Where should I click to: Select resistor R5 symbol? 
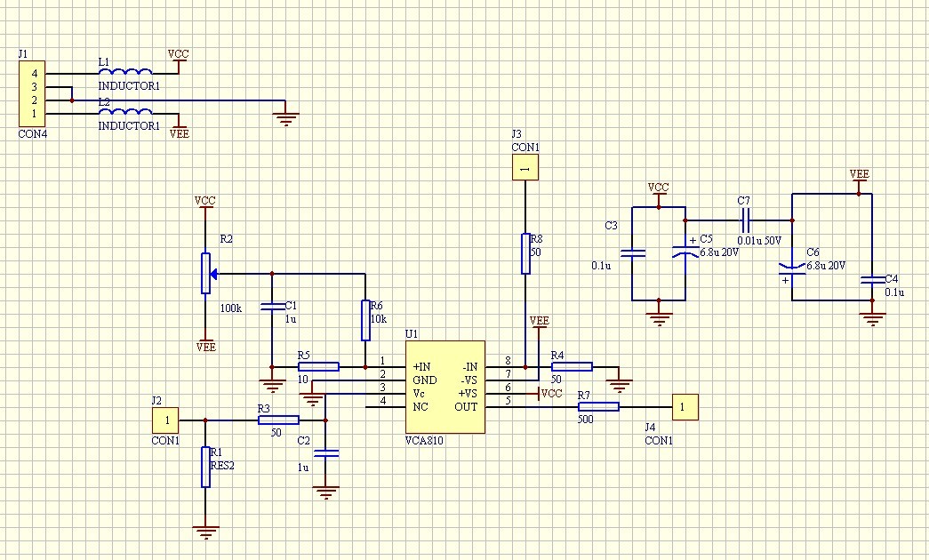[319, 367]
